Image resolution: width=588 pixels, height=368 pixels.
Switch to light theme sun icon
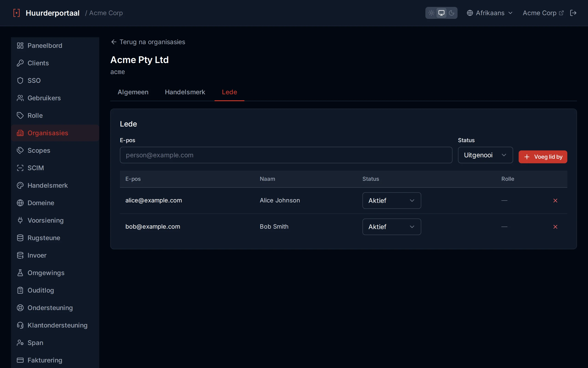click(x=431, y=13)
